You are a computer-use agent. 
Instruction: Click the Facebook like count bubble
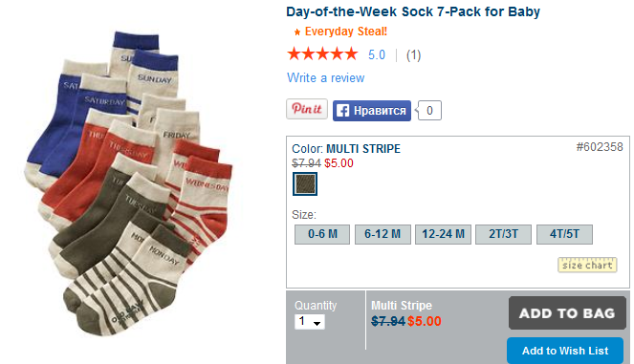point(429,110)
